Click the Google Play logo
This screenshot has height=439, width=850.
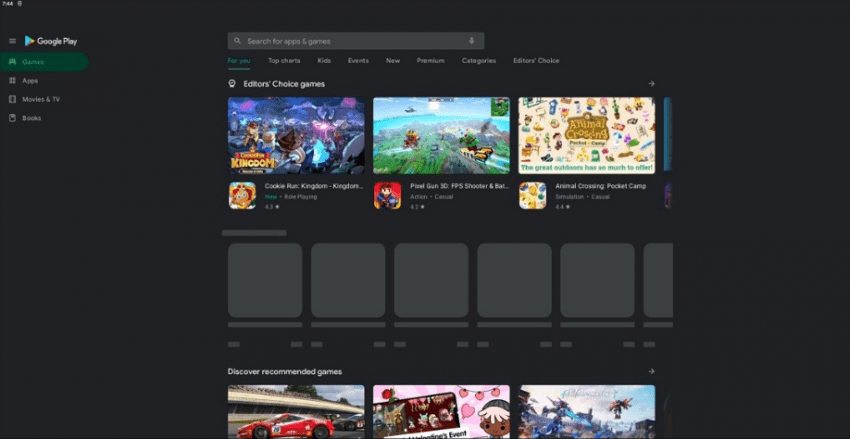point(51,41)
